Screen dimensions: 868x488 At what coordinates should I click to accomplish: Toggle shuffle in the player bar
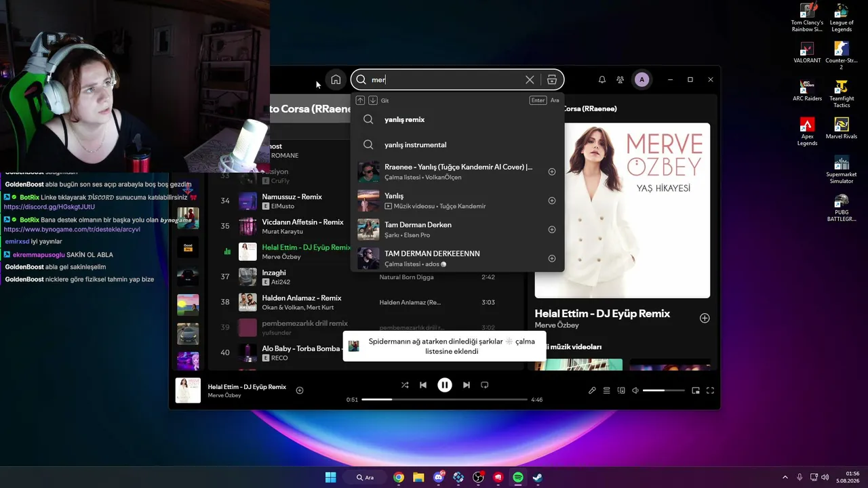405,385
